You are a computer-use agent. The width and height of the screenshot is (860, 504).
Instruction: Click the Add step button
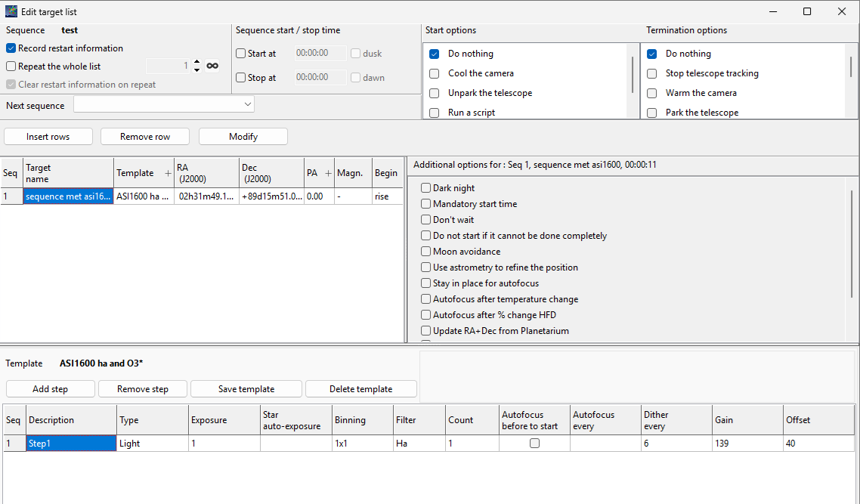pyautogui.click(x=51, y=389)
